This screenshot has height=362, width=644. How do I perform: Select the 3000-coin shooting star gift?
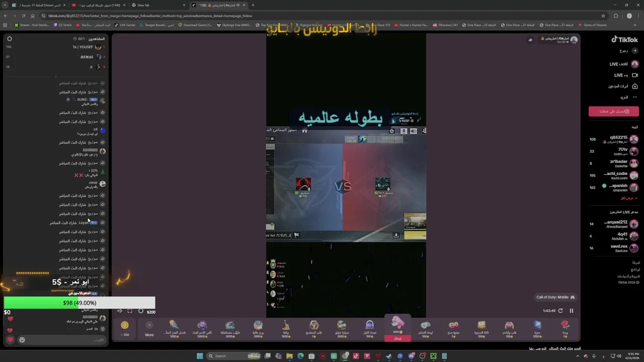click(x=230, y=328)
